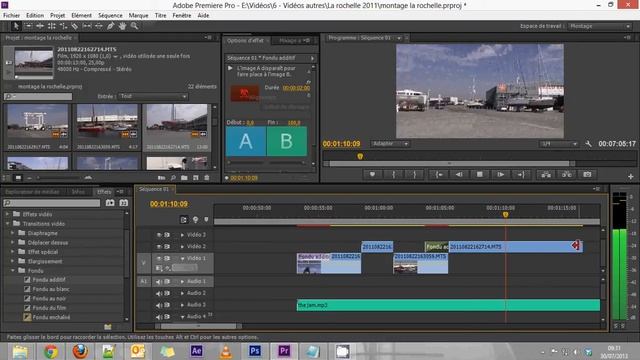Viewport: 640px width, 360px height.
Task: Expand the Effets vidéo folder
Action: point(7,214)
